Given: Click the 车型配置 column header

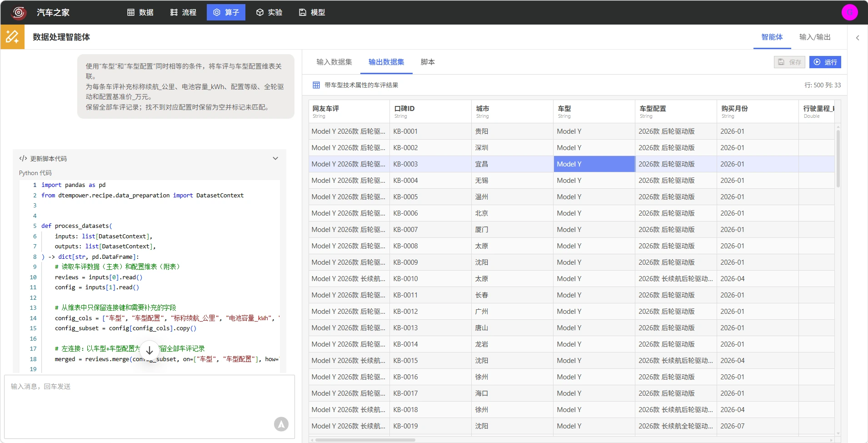Looking at the screenshot, I should click(x=676, y=111).
